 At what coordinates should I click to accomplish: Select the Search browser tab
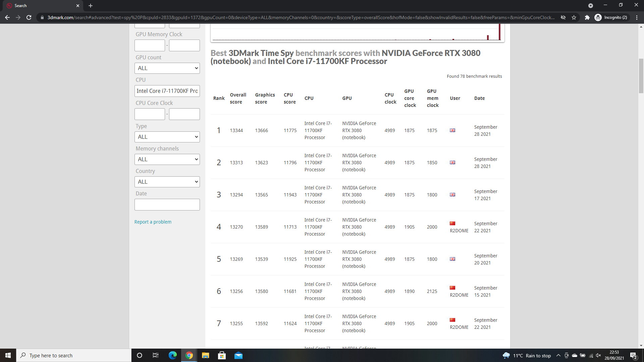(40, 6)
